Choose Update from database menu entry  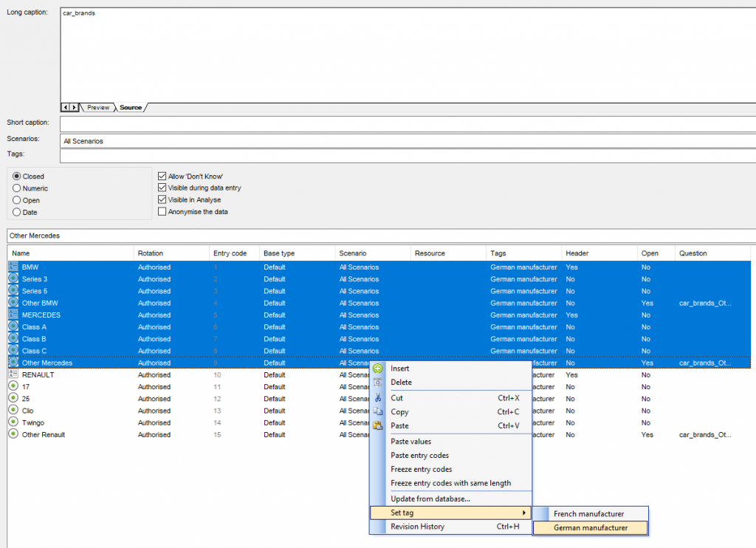coord(451,499)
